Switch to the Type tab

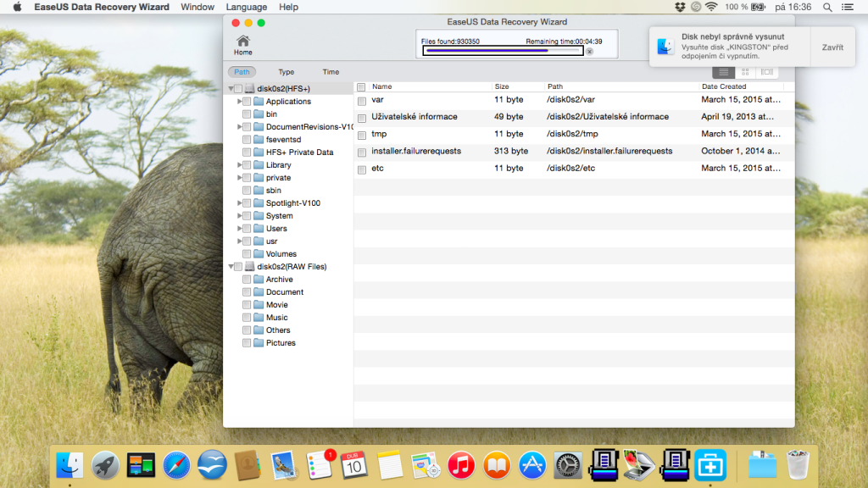287,72
